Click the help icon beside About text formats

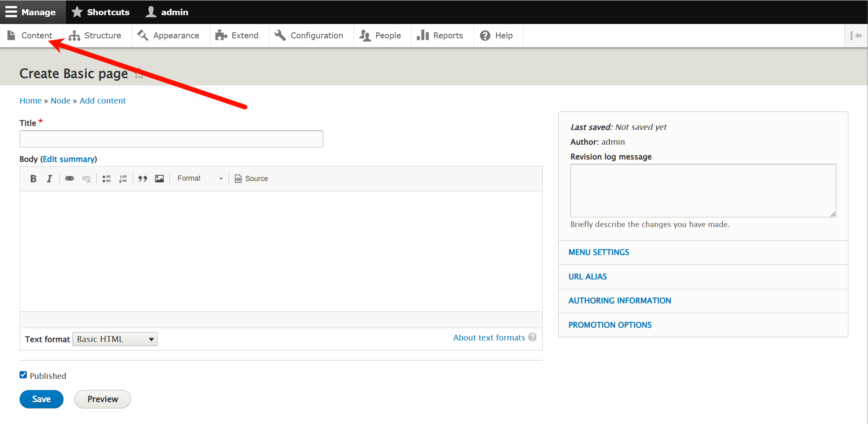(x=532, y=337)
